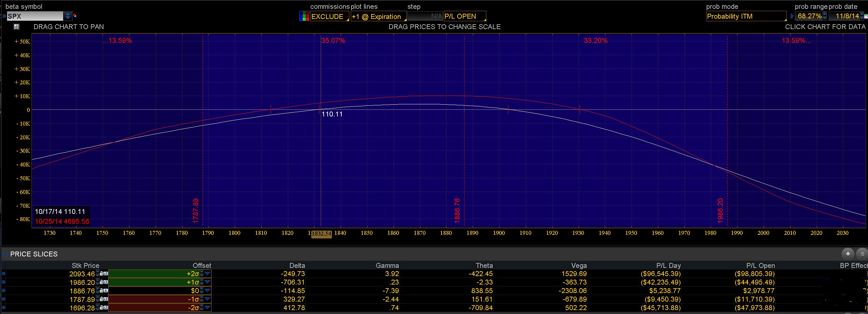Image resolution: width=868 pixels, height=314 pixels.
Task: Click the 33.20% probability label on the chart
Action: click(x=595, y=41)
